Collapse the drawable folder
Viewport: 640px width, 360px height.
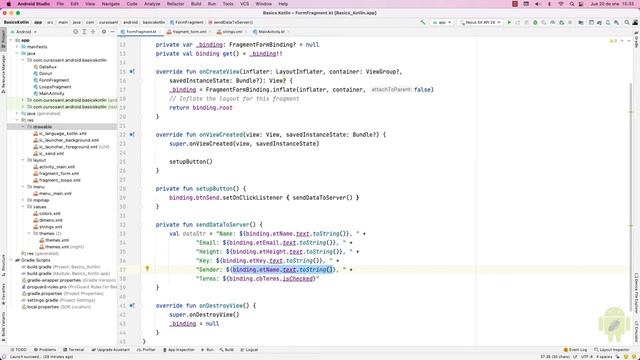point(23,127)
